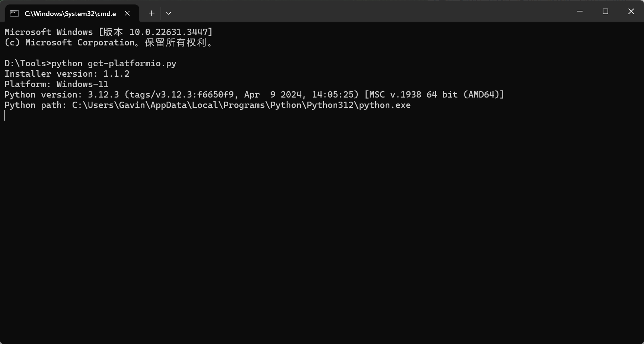Minimize the terminal window
The width and height of the screenshot is (644, 344).
(580, 12)
